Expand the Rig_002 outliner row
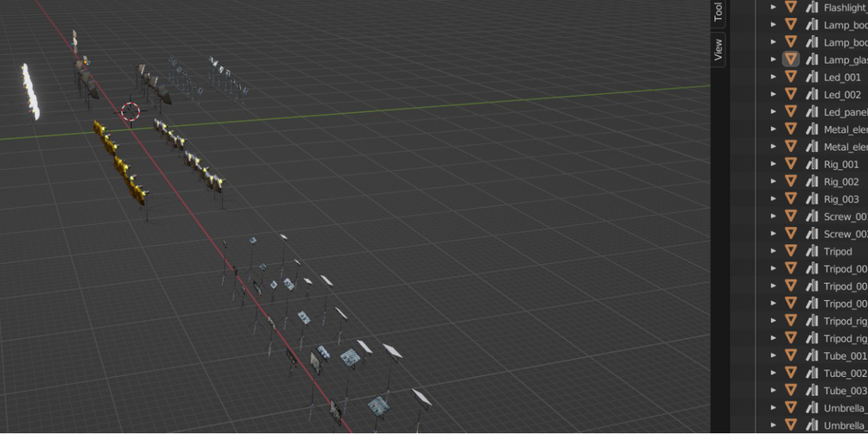The width and height of the screenshot is (868, 434). pos(773,181)
